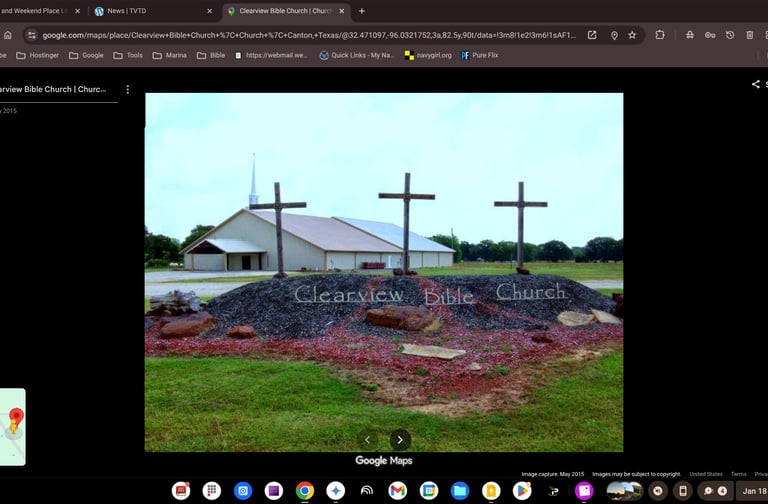The image size is (768, 504).
Task: Open the Pure Flix bookmark
Action: [x=480, y=55]
